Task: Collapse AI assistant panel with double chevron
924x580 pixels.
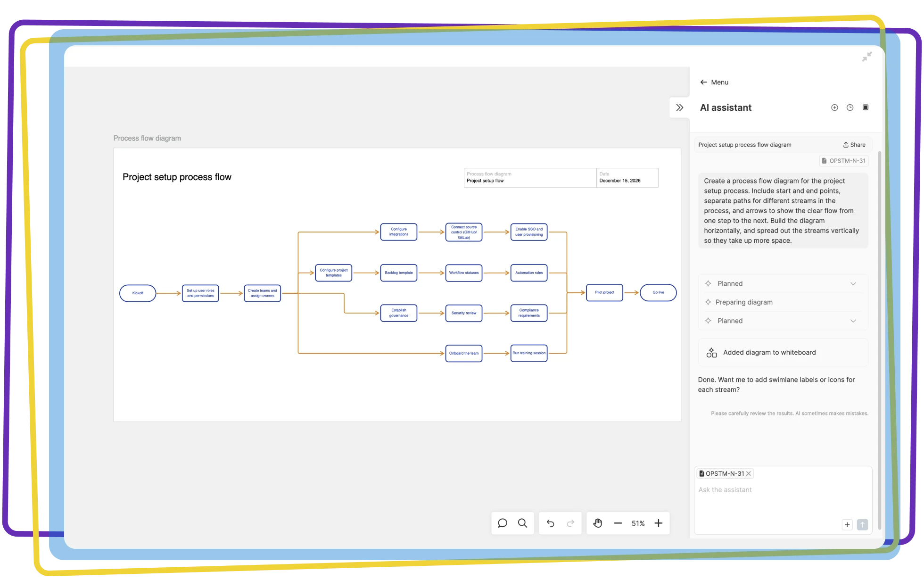Action: (x=679, y=108)
